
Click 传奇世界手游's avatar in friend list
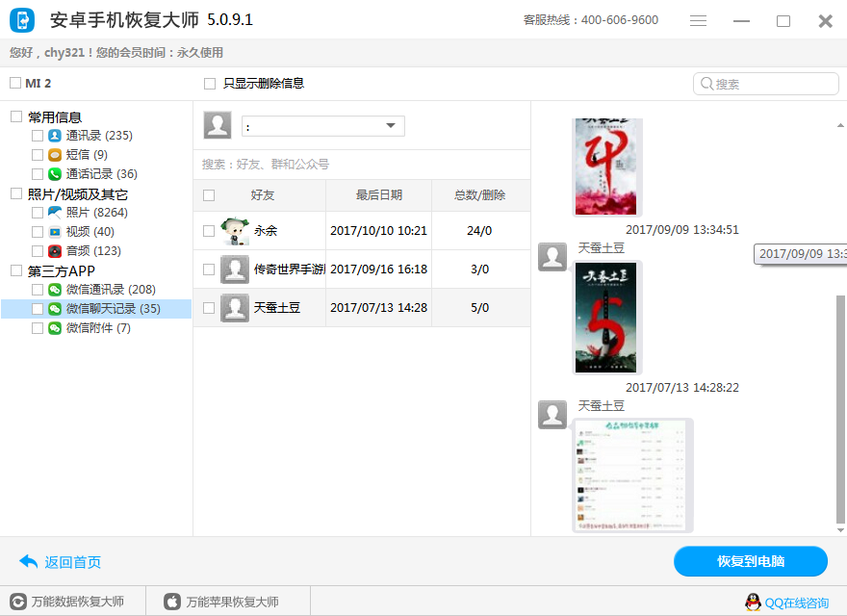tap(235, 269)
